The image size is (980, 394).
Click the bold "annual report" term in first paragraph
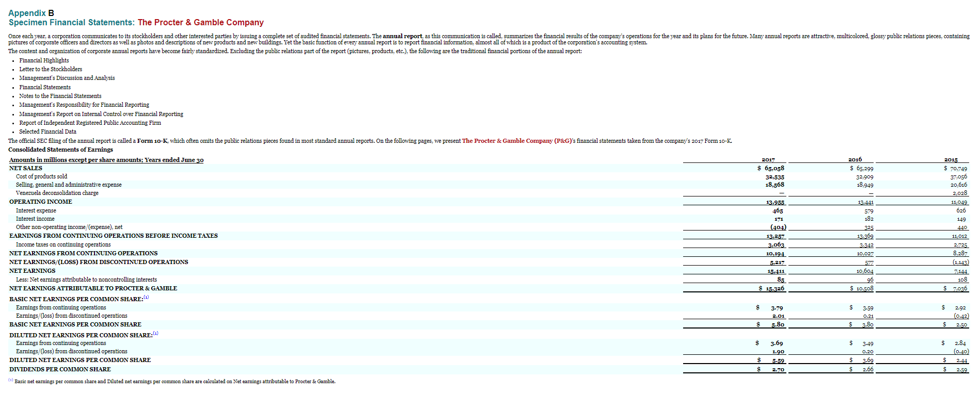(x=402, y=36)
